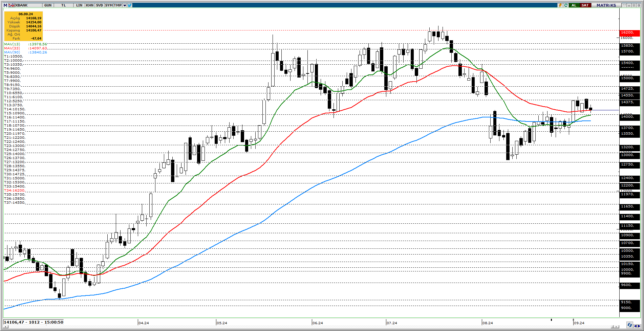This screenshot has height=331, width=644.
Task: Toggle the LIN scale mode
Action: (79, 5)
